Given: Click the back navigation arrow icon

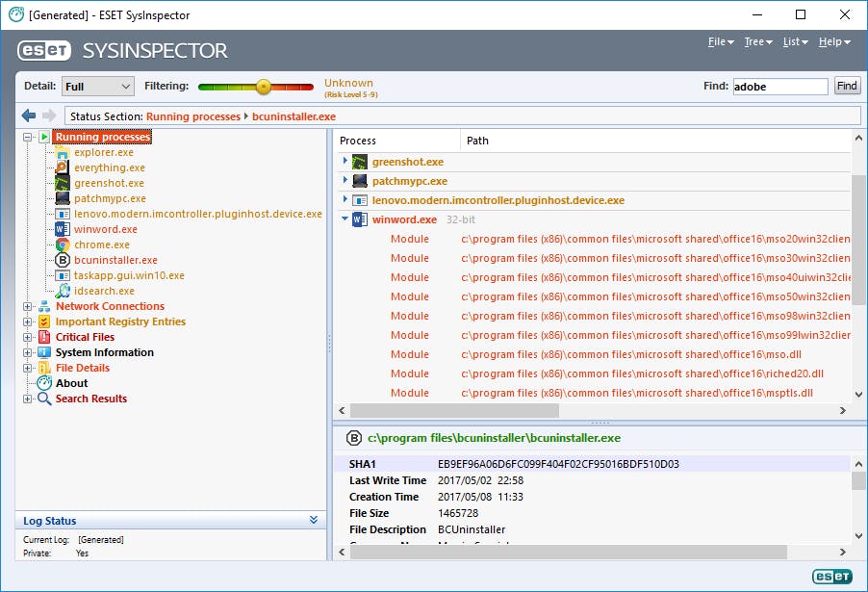Looking at the screenshot, I should click(x=28, y=116).
